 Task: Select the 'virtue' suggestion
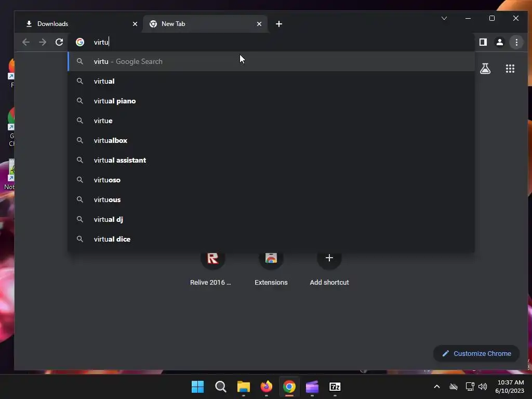pos(271,121)
